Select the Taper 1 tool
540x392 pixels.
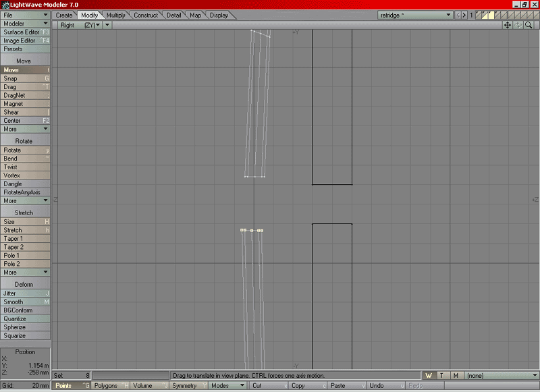click(25, 238)
